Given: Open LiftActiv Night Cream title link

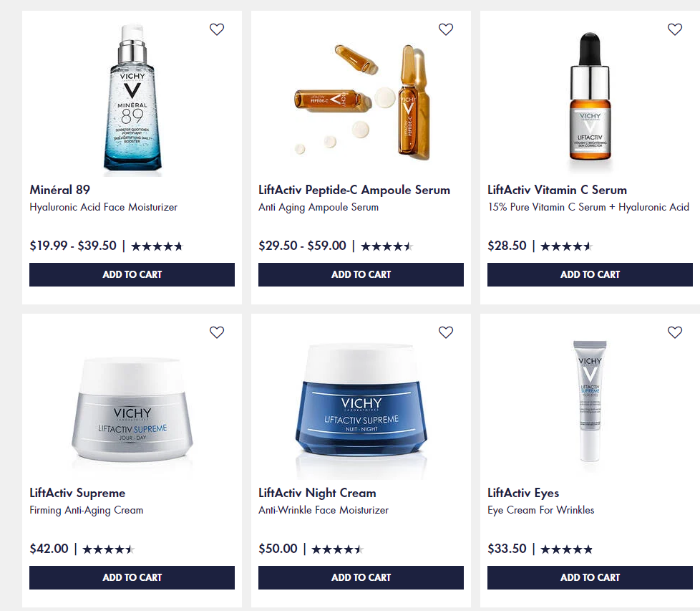Looking at the screenshot, I should pos(317,493).
